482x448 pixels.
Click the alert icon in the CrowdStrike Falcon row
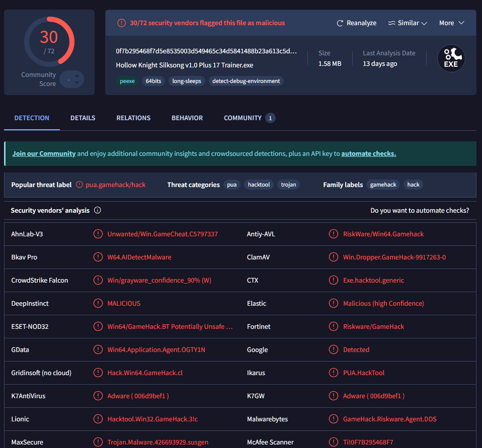(98, 280)
